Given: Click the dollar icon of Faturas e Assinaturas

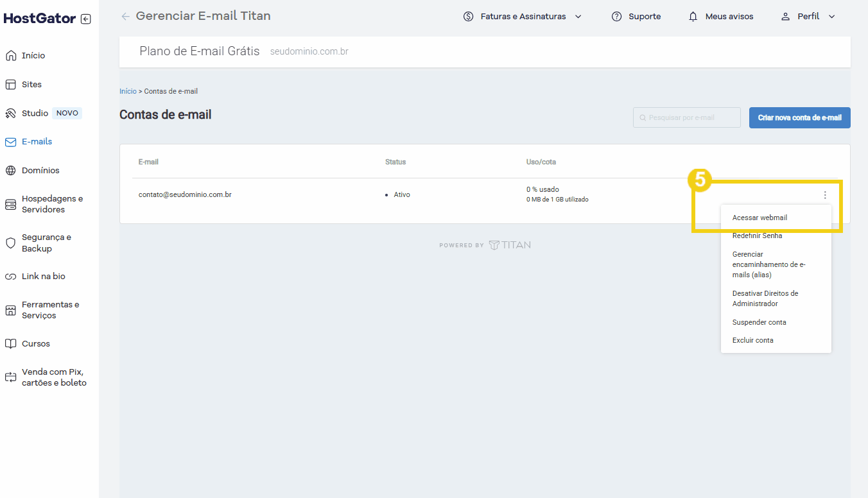Looking at the screenshot, I should point(469,17).
